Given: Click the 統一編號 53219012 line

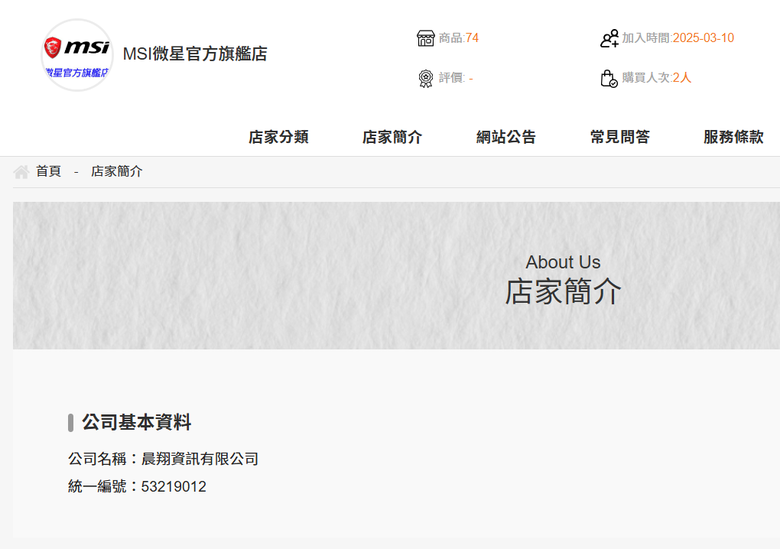Looking at the screenshot, I should [x=137, y=486].
